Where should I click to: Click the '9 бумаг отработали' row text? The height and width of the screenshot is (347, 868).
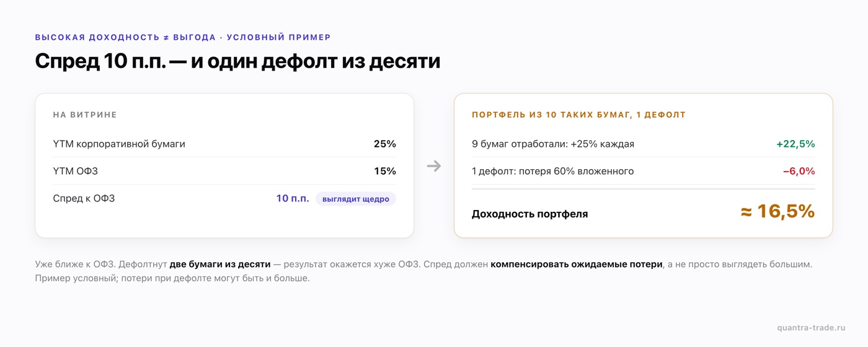[x=553, y=144]
